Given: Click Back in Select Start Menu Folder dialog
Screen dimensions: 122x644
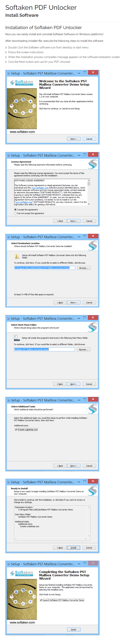Looking at the screenshot, I should coord(60,384).
